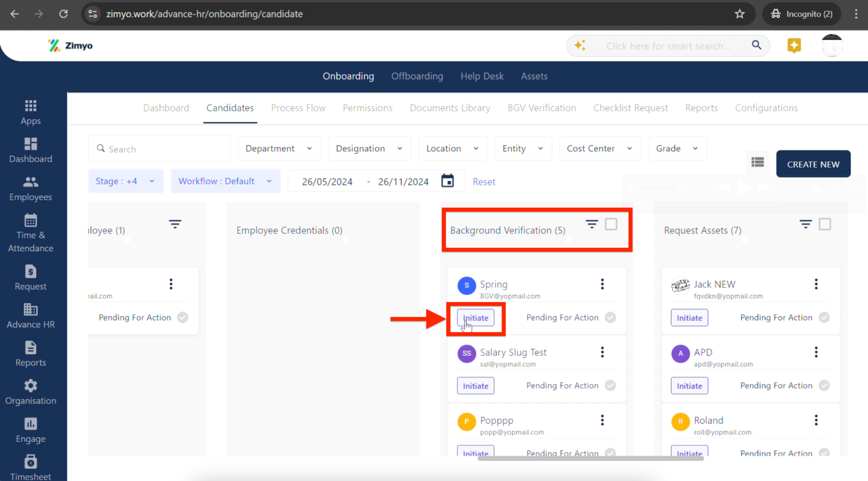The height and width of the screenshot is (481, 868).
Task: Open three-dot menu for Spring candidate
Action: [x=602, y=284]
